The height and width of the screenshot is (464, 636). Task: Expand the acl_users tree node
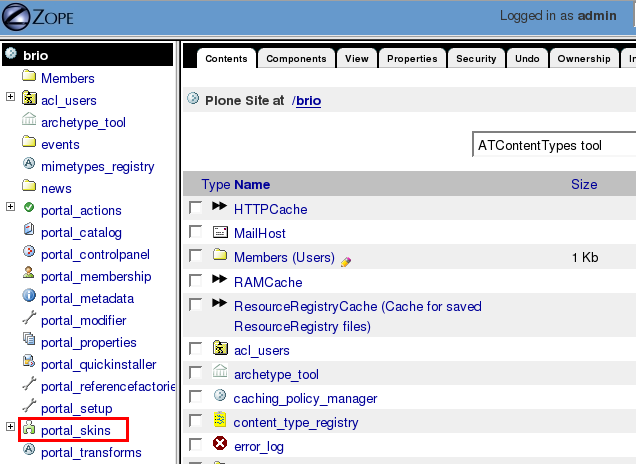[10, 98]
